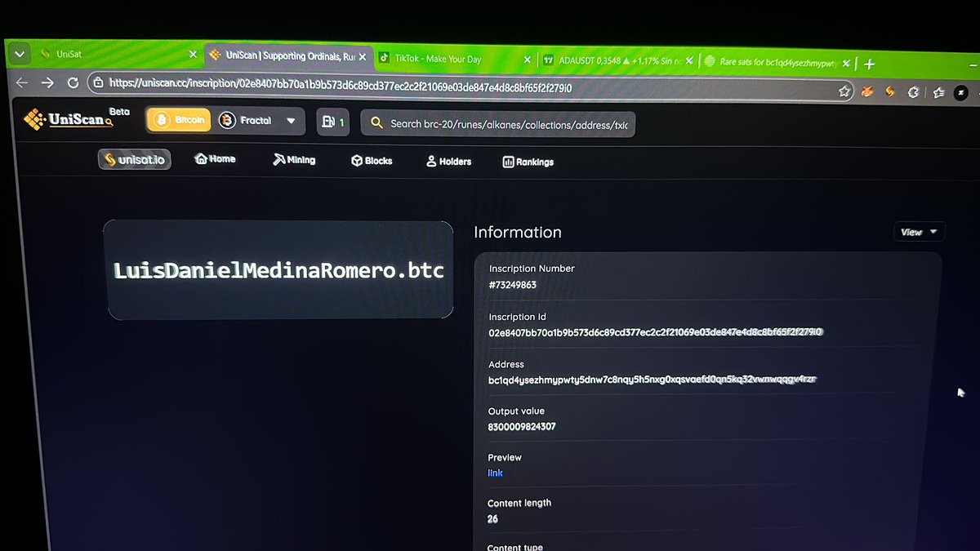This screenshot has width=980, height=551.
Task: Click the LuisDanielMedinaRomero.btc inscription preview
Action: point(278,269)
